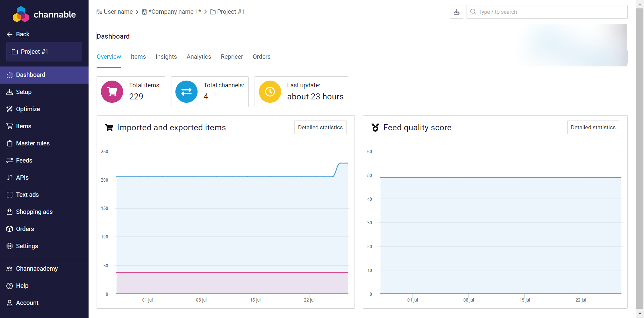Click the pink shopping cart Total items icon
644x318 pixels.
click(112, 92)
